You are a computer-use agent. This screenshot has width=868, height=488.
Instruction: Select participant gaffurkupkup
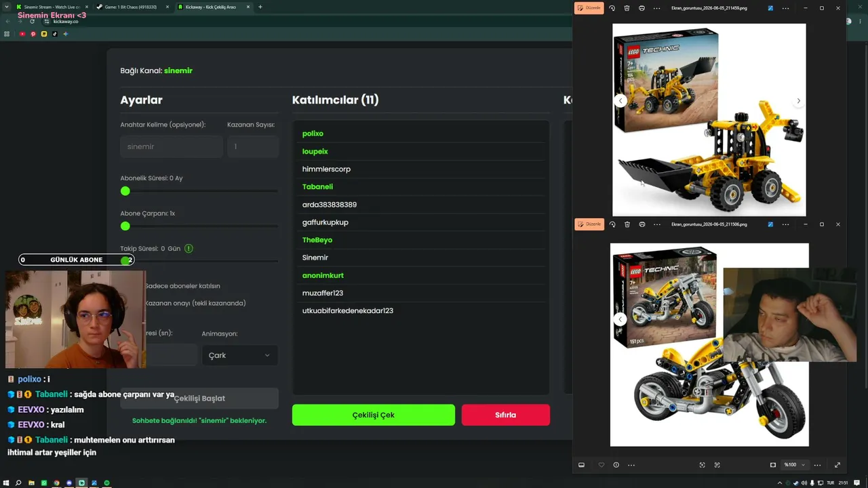tap(325, 222)
